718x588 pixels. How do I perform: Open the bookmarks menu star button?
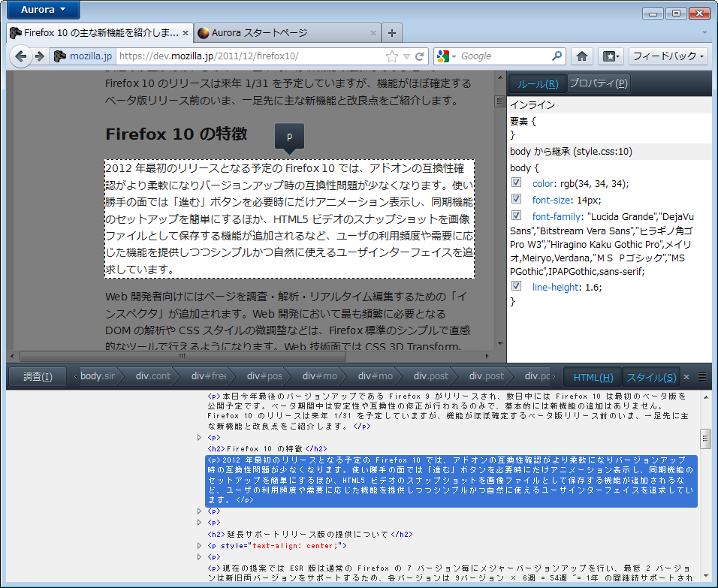(611, 56)
